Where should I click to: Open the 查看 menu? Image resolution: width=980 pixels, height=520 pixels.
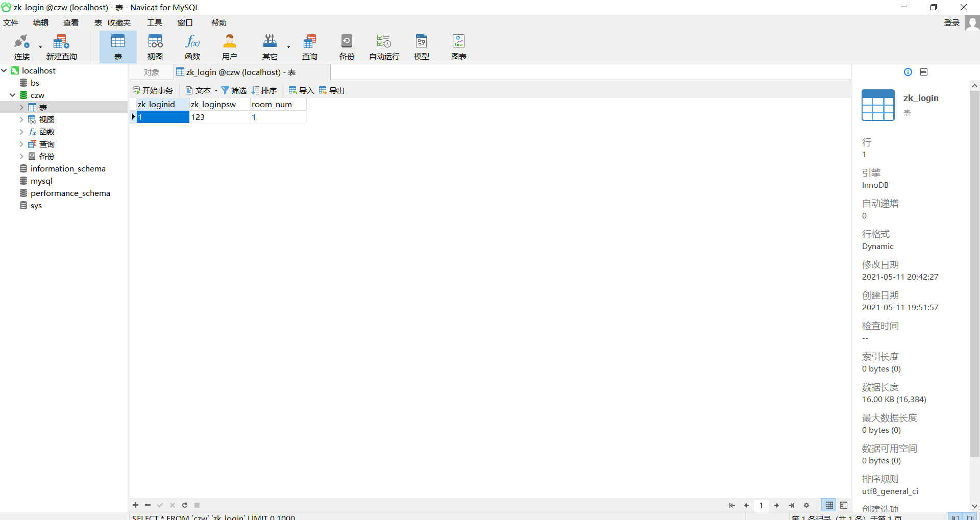point(71,23)
